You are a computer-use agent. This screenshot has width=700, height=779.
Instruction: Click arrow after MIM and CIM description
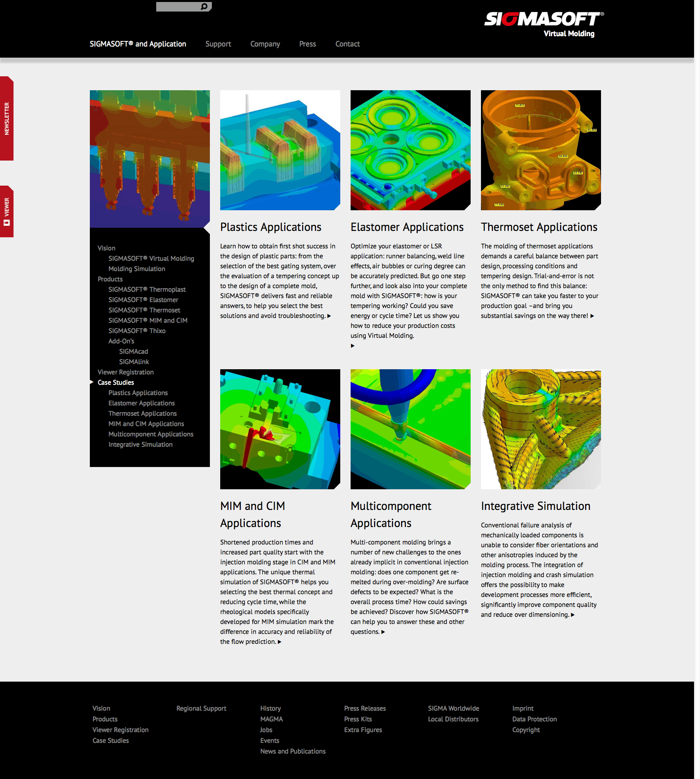coord(279,642)
